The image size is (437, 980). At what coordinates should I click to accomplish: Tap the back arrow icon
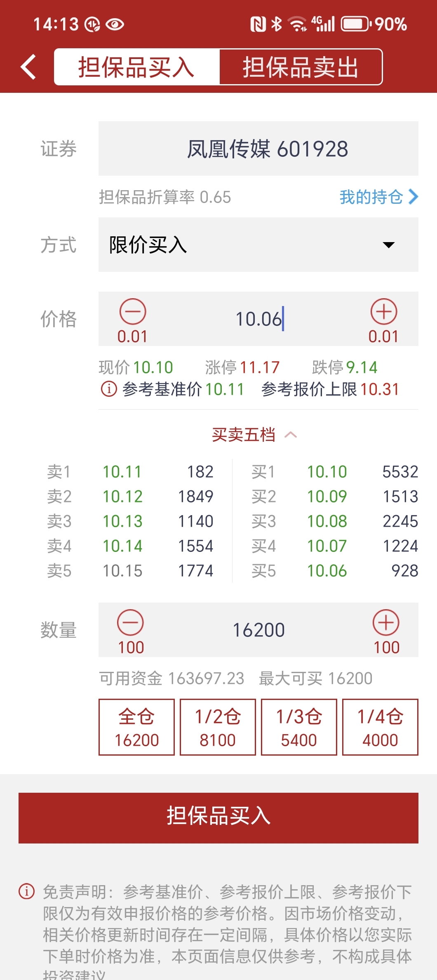pos(28,67)
